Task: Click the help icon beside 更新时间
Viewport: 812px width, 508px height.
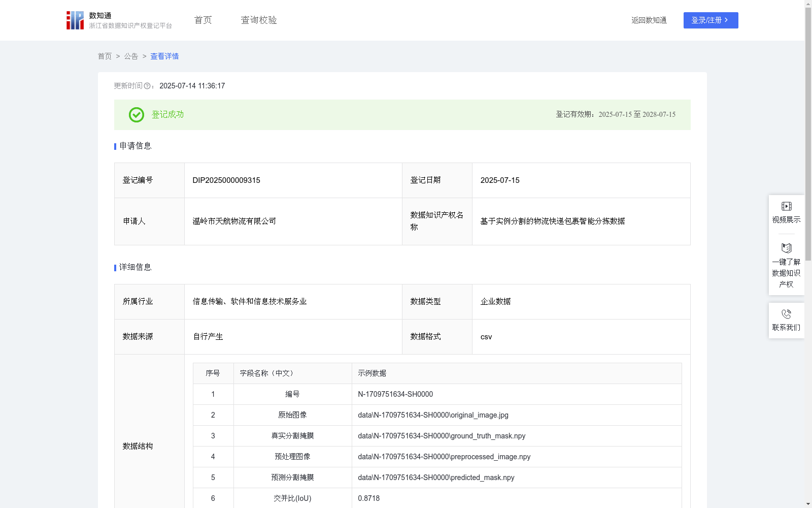Action: pyautogui.click(x=147, y=86)
